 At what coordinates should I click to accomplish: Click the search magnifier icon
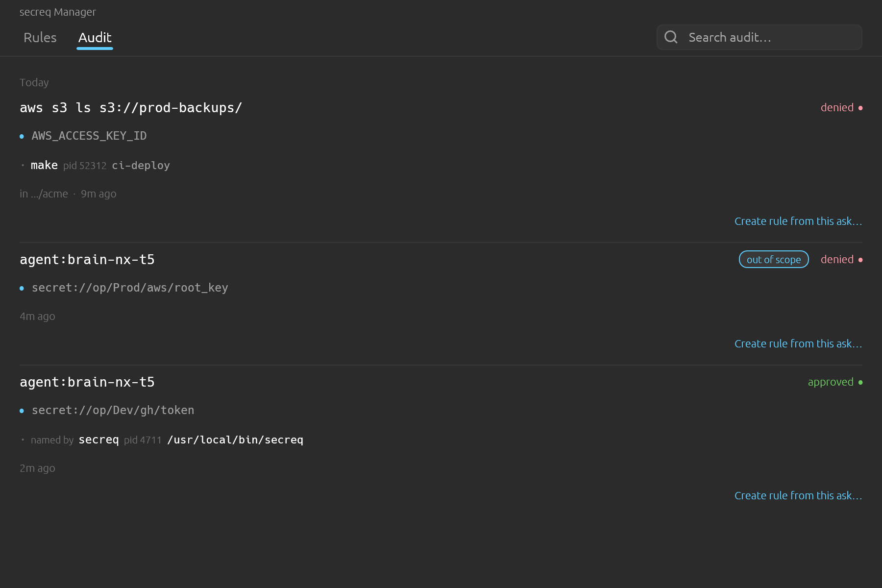pos(671,37)
